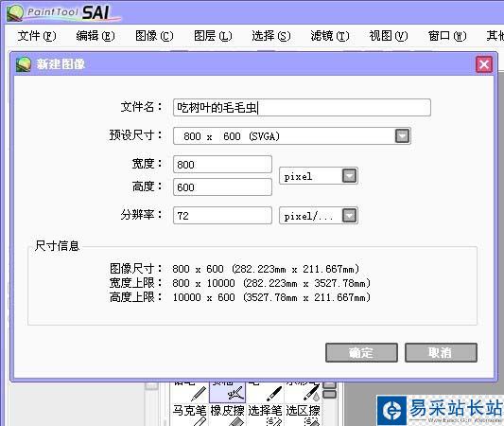This screenshot has width=504, height=426.
Task: Select the marker (马克笔) tool
Action: click(x=190, y=415)
